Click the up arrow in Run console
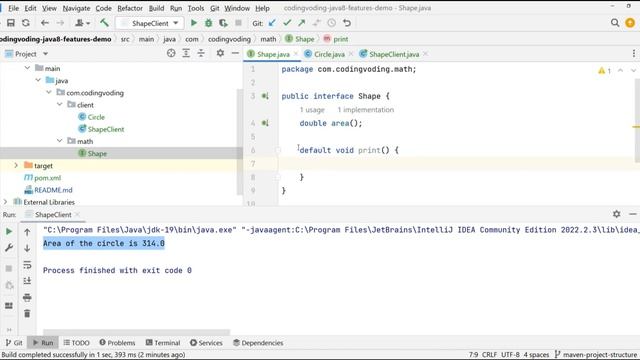Image resolution: width=640 pixels, height=360 pixels. 27,232
